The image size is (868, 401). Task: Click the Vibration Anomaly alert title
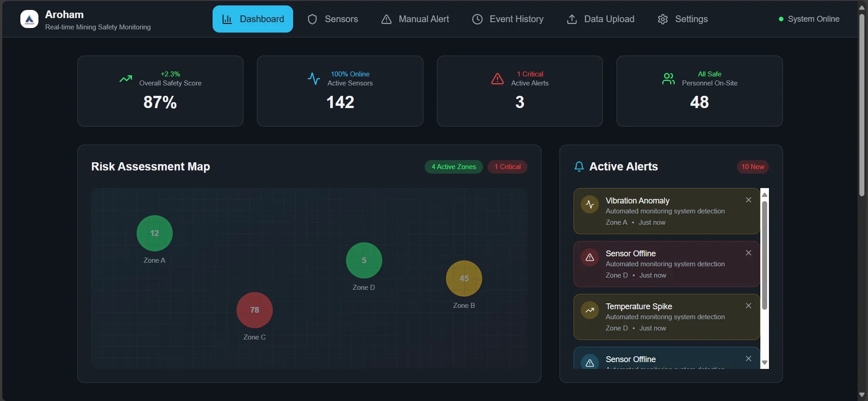point(637,201)
